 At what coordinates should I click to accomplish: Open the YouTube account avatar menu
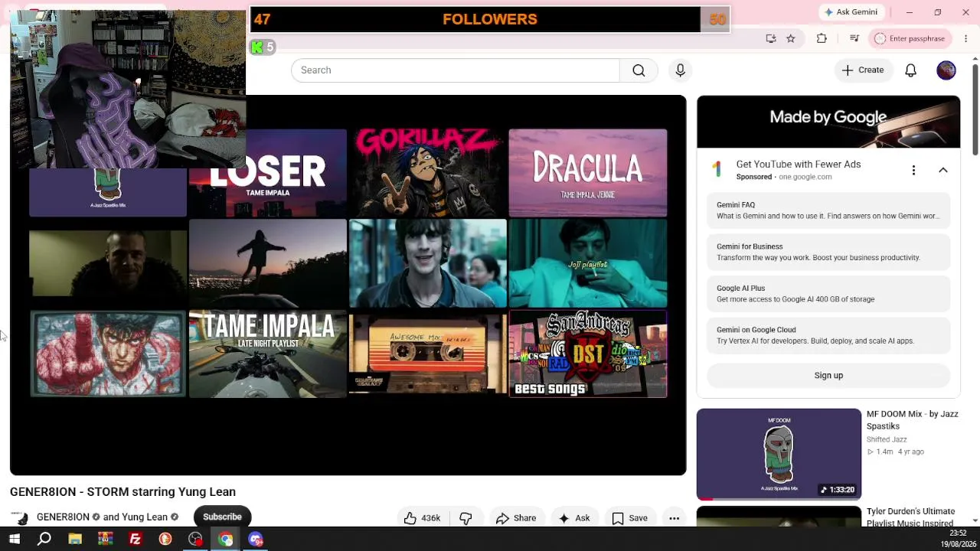click(946, 70)
